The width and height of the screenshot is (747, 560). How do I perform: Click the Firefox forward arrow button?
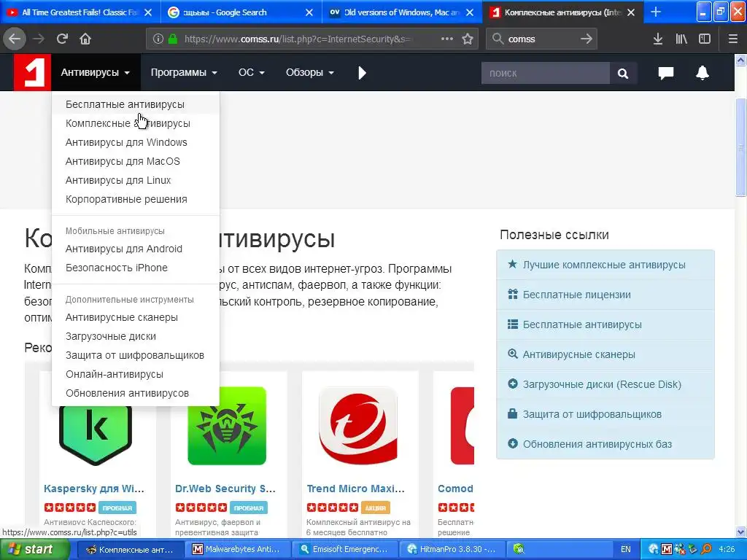pyautogui.click(x=39, y=39)
